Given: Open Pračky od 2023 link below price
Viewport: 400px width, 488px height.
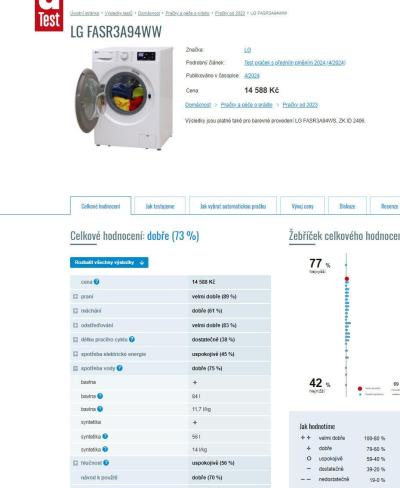Looking at the screenshot, I should click(x=300, y=105).
